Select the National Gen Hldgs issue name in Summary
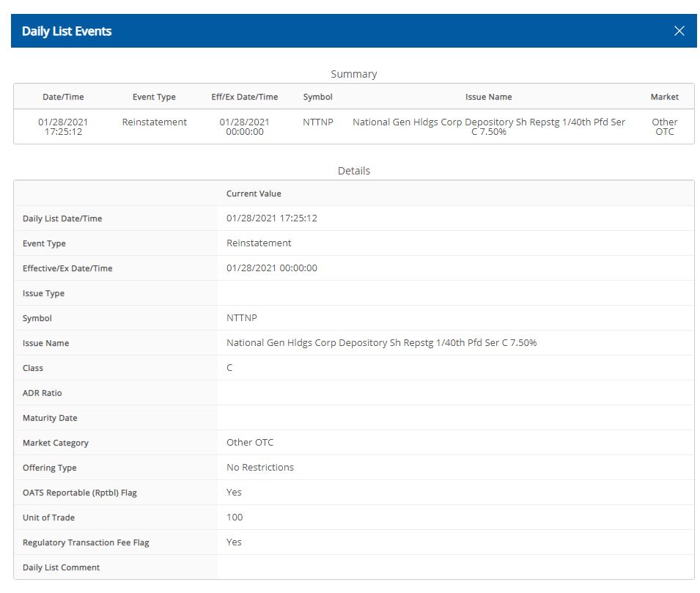The height and width of the screenshot is (593, 700). tap(488, 127)
